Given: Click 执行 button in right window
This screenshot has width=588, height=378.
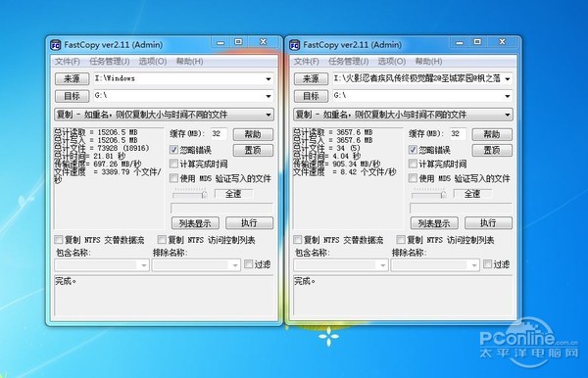Looking at the screenshot, I should [x=488, y=223].
